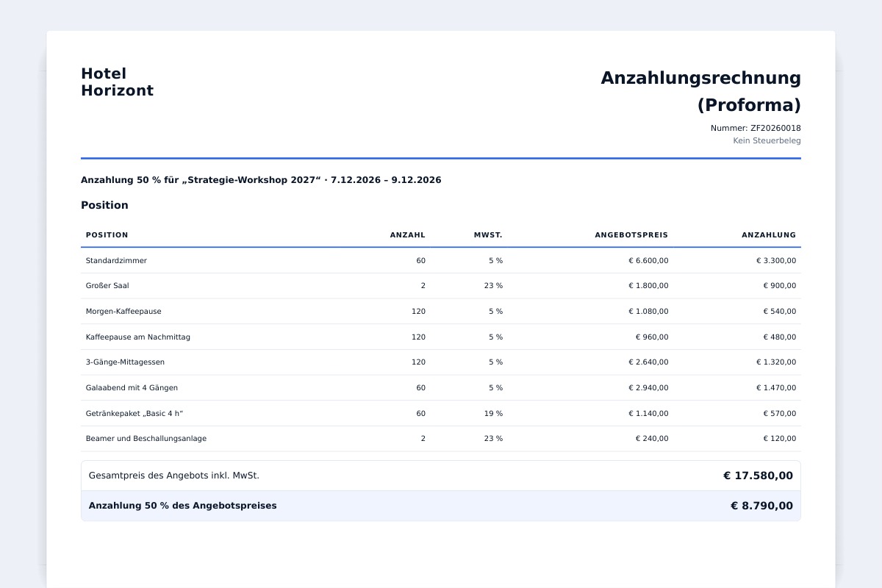This screenshot has height=588, width=882.
Task: Click the ANZAHLUNG column header
Action: pyautogui.click(x=769, y=235)
